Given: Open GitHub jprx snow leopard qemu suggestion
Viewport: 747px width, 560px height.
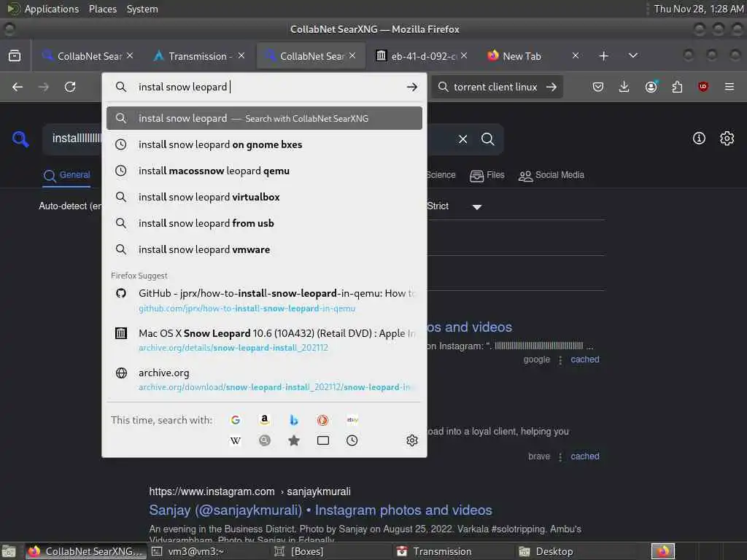Looking at the screenshot, I should [264, 300].
